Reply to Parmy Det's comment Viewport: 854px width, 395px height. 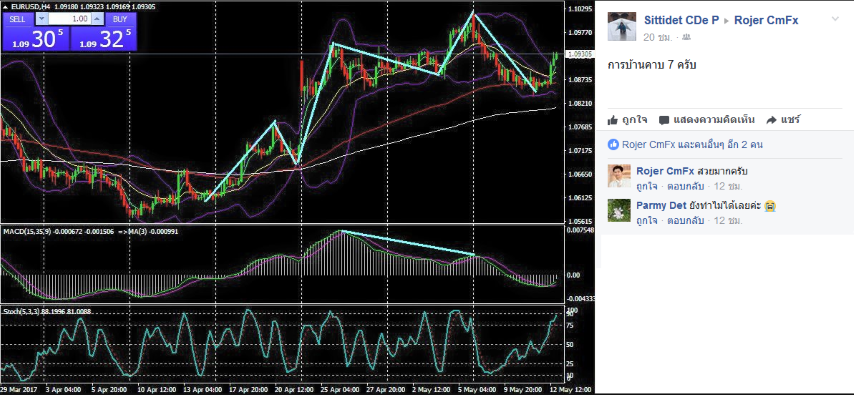click(x=686, y=221)
